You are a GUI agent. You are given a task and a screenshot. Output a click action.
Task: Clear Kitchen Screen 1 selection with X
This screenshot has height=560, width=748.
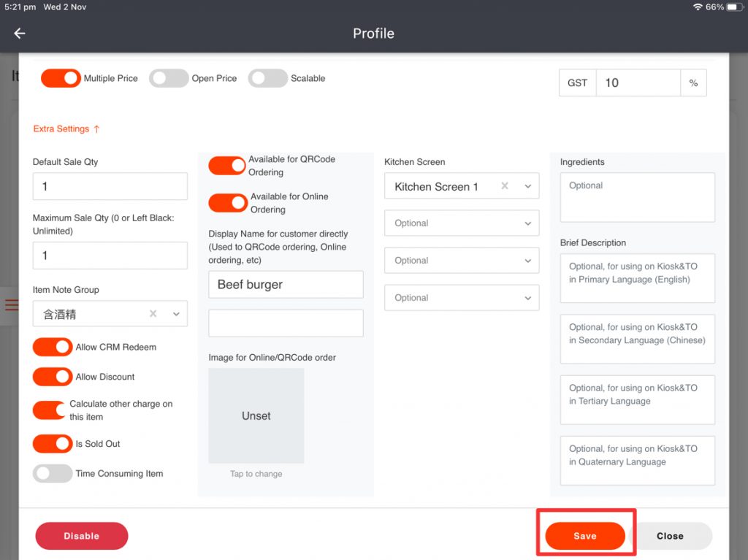pos(504,186)
